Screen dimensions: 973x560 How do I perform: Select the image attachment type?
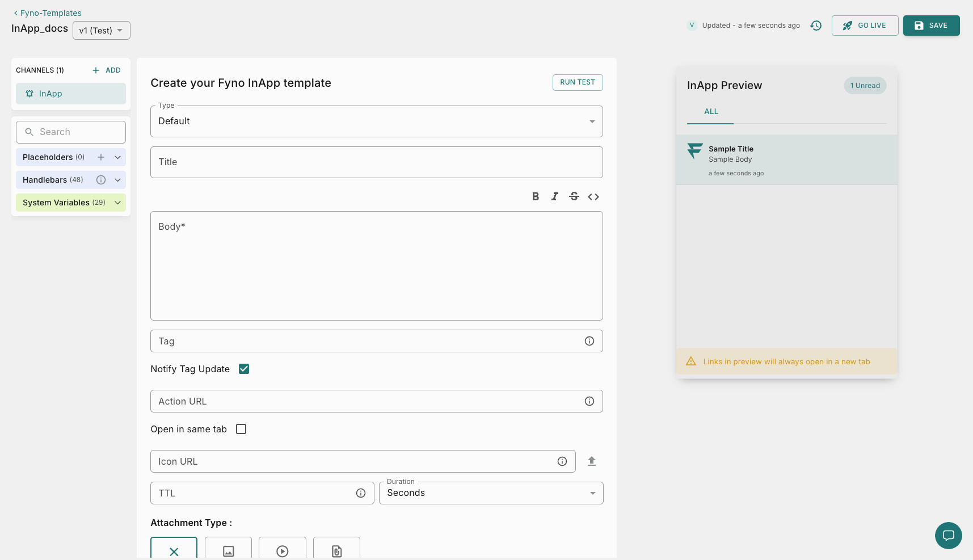[x=228, y=550]
